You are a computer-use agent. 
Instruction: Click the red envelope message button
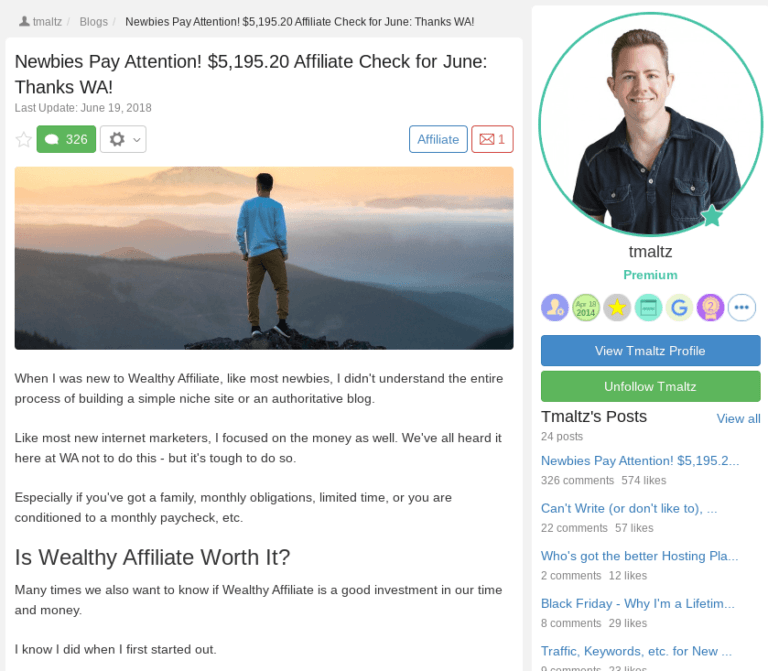(x=492, y=139)
